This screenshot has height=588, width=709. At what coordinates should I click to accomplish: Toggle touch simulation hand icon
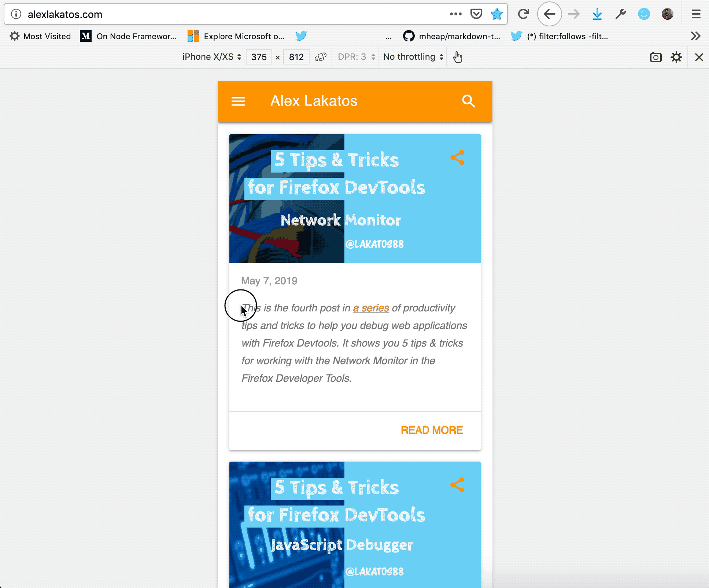[x=458, y=57]
